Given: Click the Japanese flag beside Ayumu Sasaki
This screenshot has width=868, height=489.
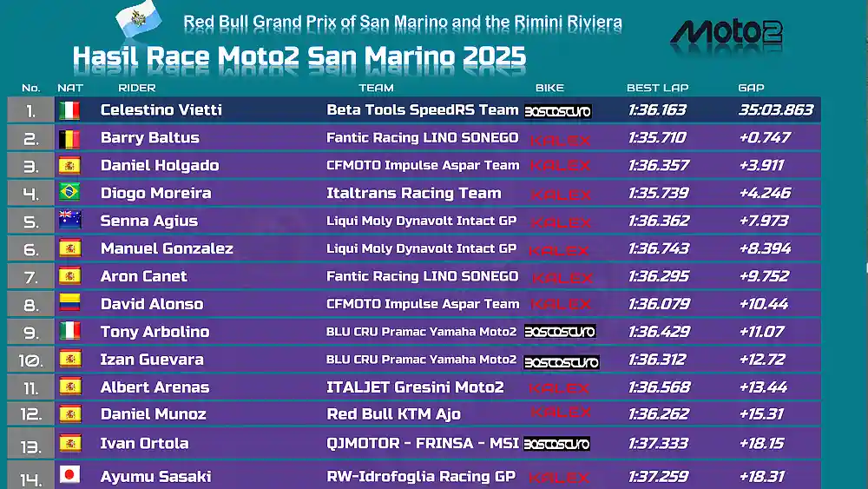Looking at the screenshot, I should 69,474.
